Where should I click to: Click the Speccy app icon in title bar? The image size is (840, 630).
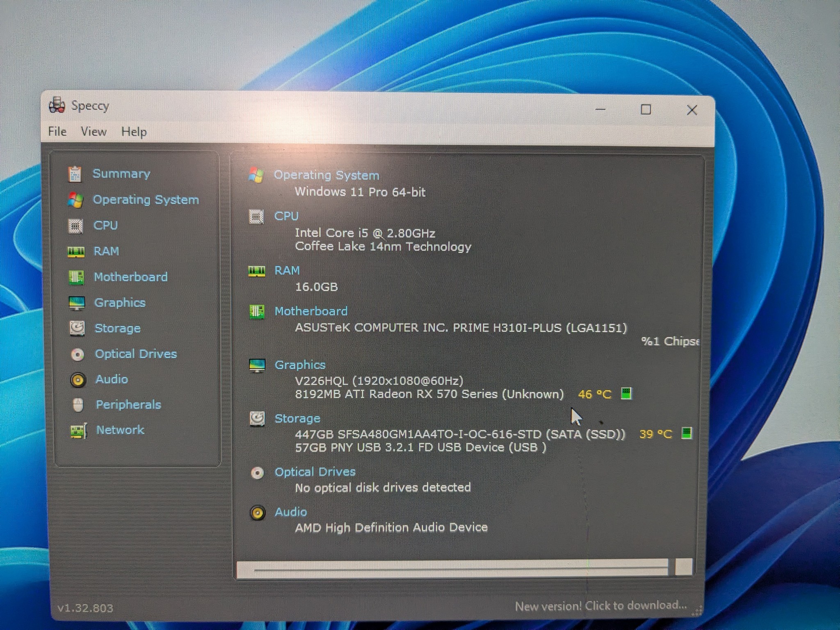click(57, 105)
